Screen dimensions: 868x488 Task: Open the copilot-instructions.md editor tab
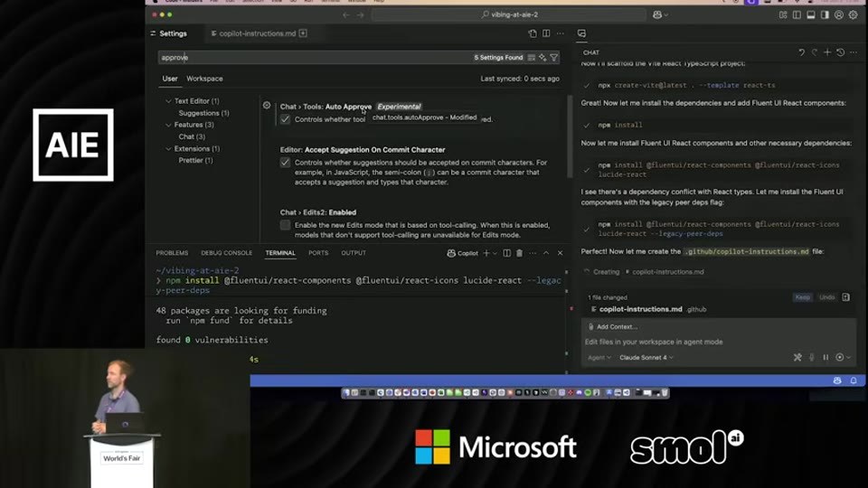pyautogui.click(x=258, y=33)
